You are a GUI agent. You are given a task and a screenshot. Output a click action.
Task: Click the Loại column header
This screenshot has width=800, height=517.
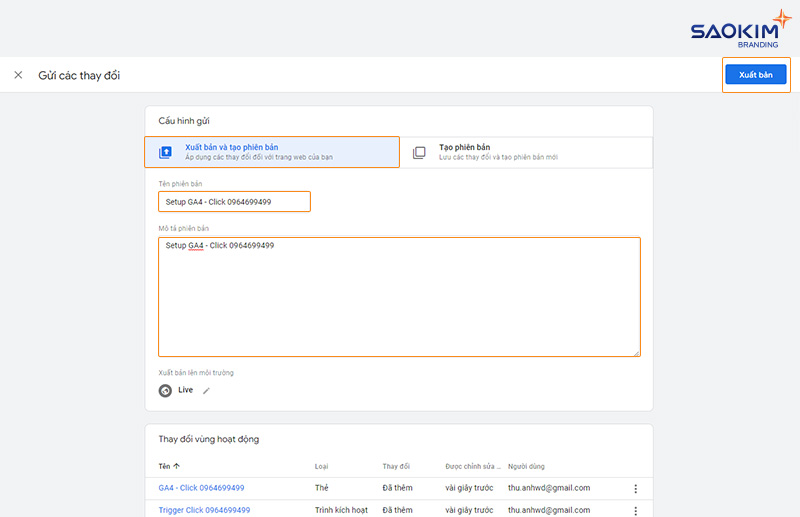(321, 466)
